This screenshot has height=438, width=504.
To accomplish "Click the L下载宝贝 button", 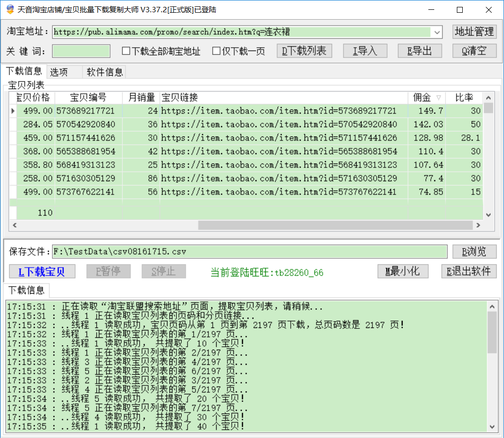I will tap(42, 272).
